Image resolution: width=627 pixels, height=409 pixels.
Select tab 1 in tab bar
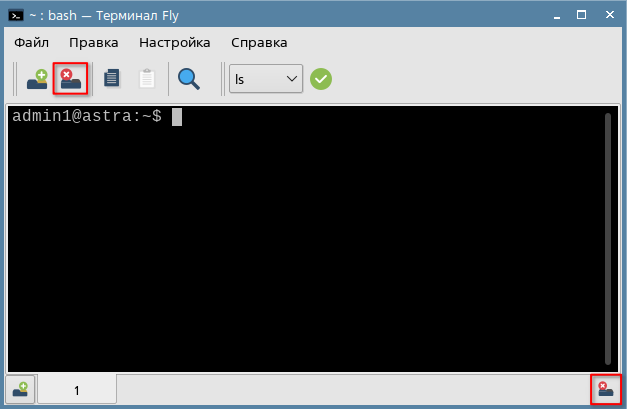pyautogui.click(x=77, y=390)
